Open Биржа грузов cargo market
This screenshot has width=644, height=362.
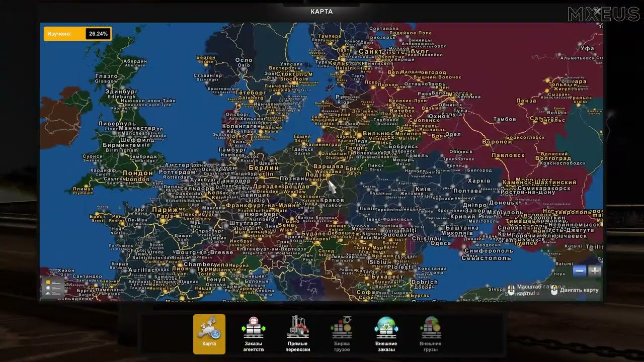coord(342,334)
